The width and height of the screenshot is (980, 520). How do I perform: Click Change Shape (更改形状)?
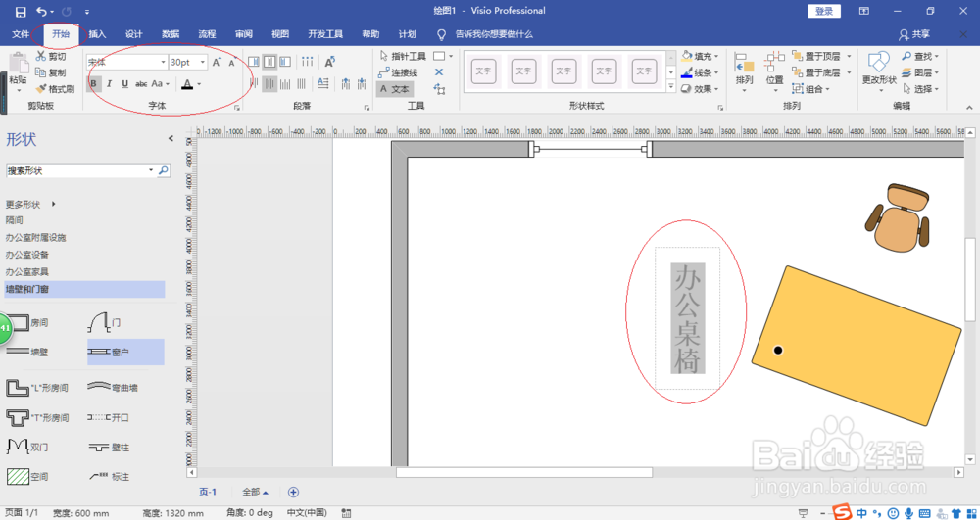tap(879, 72)
